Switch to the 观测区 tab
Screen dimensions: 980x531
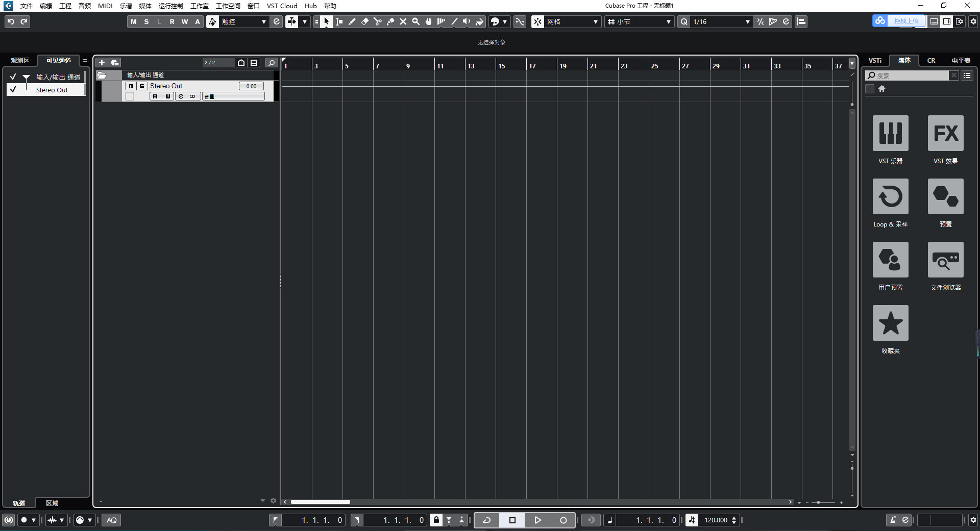click(x=20, y=61)
